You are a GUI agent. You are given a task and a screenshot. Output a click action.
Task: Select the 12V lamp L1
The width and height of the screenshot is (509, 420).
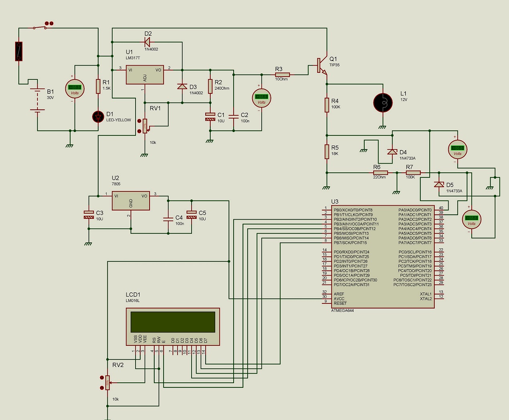[383, 103]
